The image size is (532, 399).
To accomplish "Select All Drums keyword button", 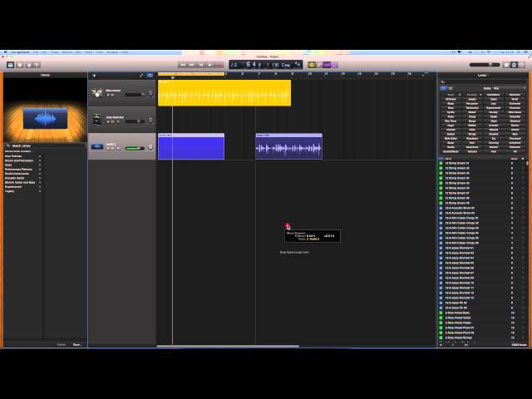I will point(451,100).
